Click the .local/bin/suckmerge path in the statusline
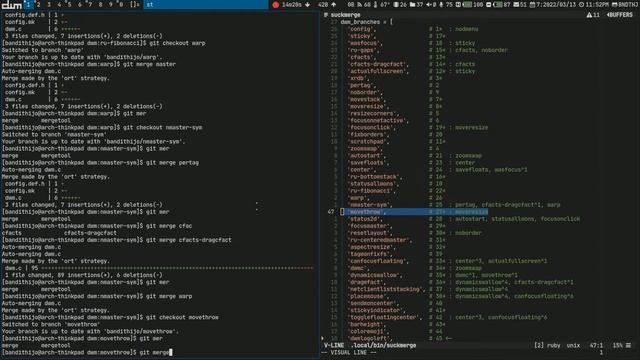Viewport: 640px width, 360px height. coord(383,346)
